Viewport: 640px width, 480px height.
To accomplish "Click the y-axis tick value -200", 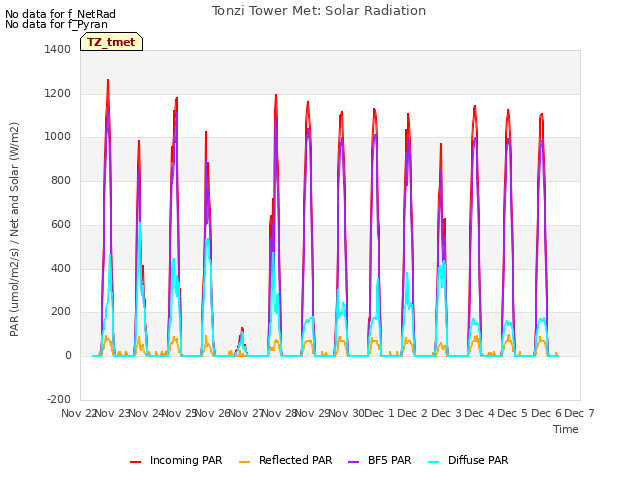I will click(59, 399).
